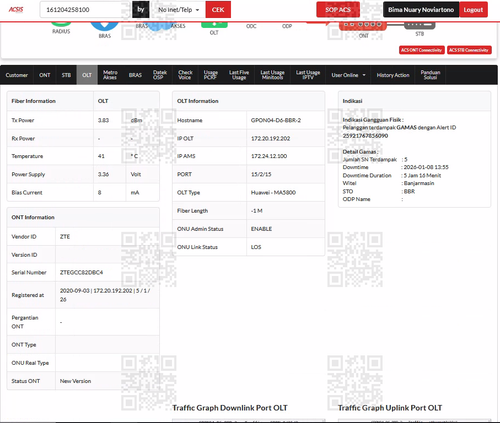Screen dimensions: 500x423
Task: Expand the User Online dropdown menu
Action: coord(348,75)
